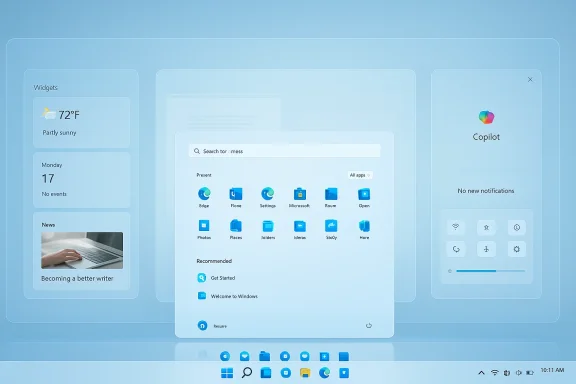Open the folder-with-arrow icon in second row
This screenshot has width=576, height=384.
tap(300, 226)
